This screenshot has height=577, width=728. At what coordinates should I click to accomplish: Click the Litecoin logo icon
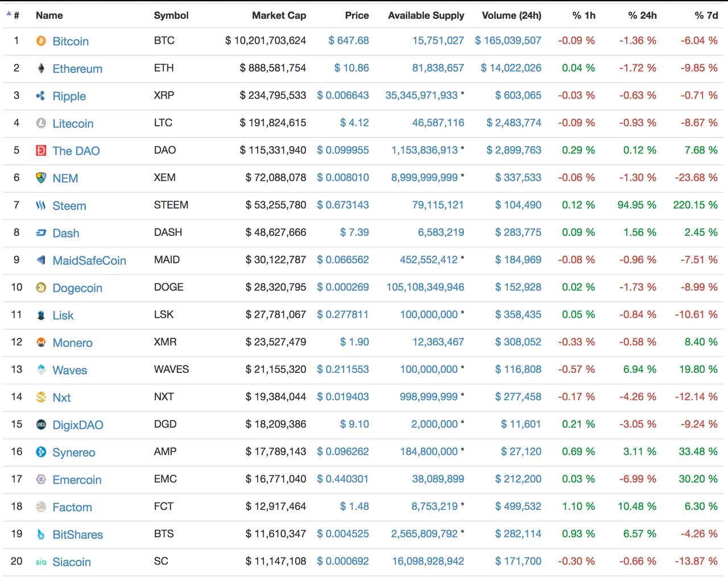point(41,123)
